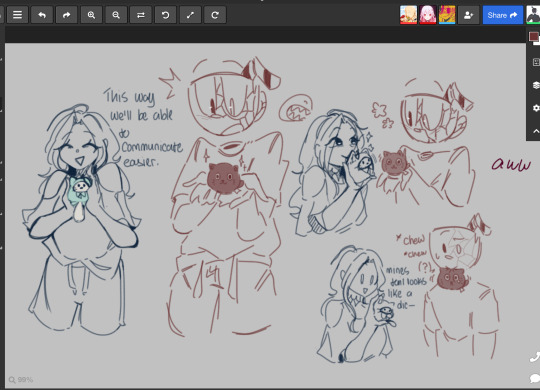Click the blue Share button
Viewport: 540px width, 390px height.
(x=502, y=15)
